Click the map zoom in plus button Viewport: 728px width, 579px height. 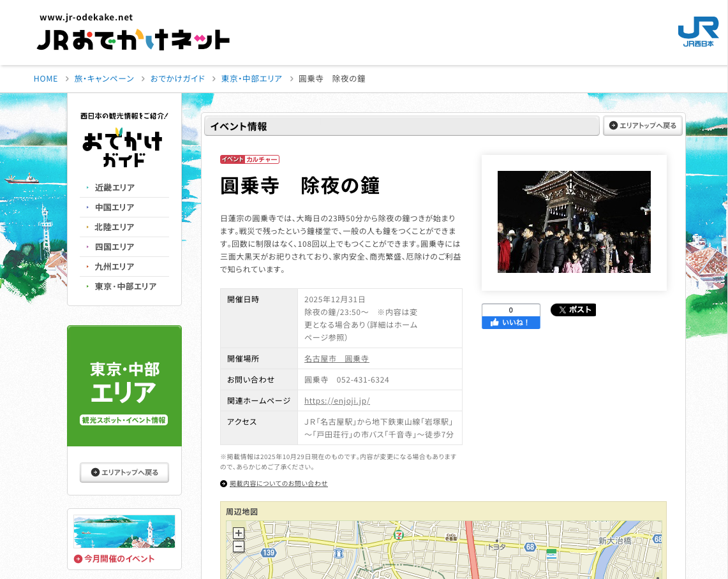(x=238, y=533)
